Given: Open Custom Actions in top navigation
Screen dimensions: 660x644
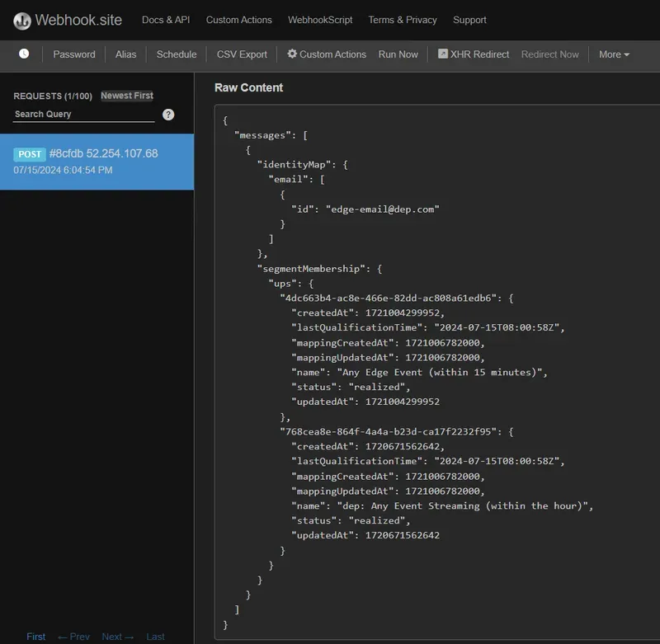Looking at the screenshot, I should click(238, 20).
